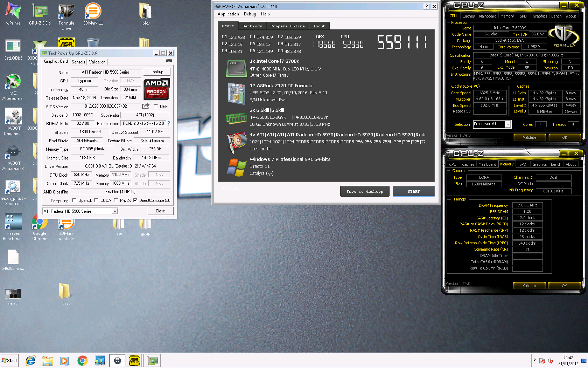588x368 pixels.
Task: Open the Help menu in Aquamark
Action: [x=265, y=14]
